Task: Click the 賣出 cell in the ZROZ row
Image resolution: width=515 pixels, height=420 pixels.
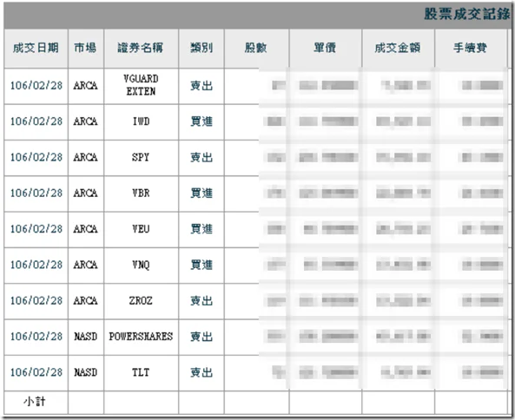Action: pyautogui.click(x=201, y=300)
